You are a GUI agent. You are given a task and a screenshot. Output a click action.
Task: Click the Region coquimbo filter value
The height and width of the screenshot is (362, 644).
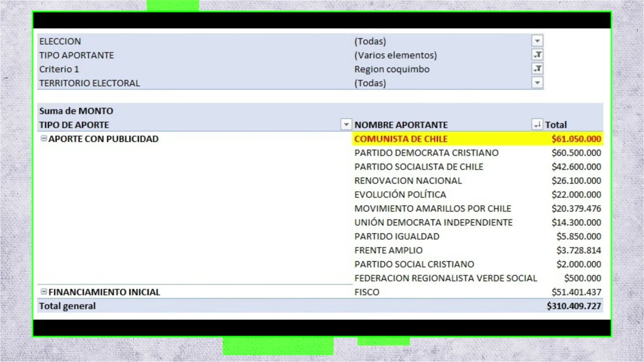392,69
